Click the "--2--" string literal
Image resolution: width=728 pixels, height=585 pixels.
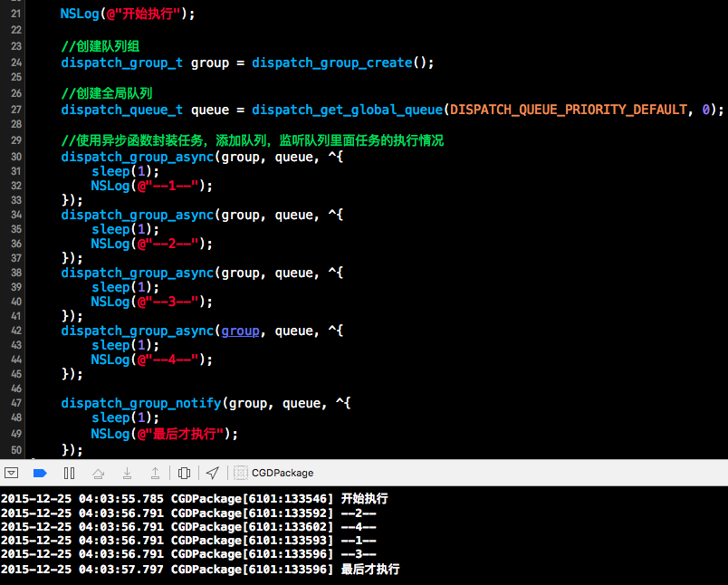168,244
